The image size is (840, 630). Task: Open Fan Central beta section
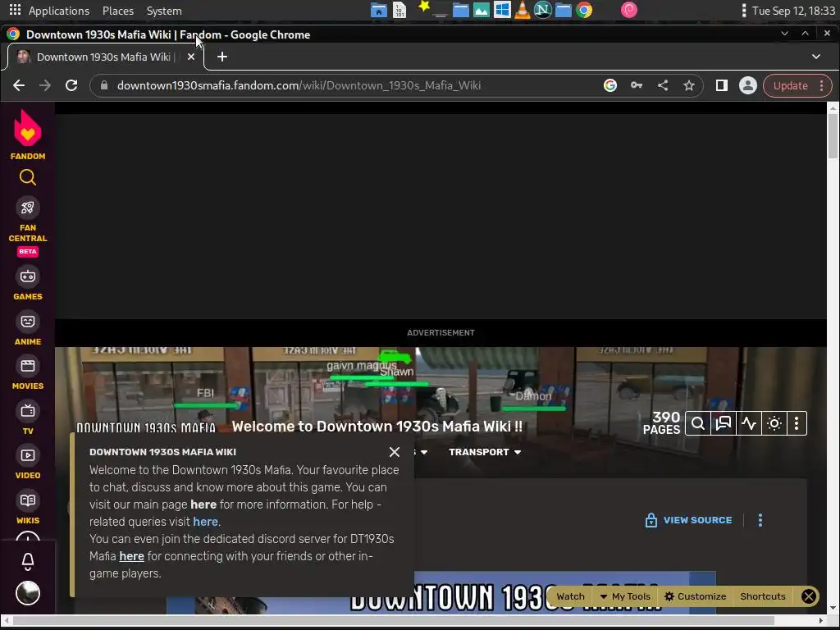tap(27, 225)
